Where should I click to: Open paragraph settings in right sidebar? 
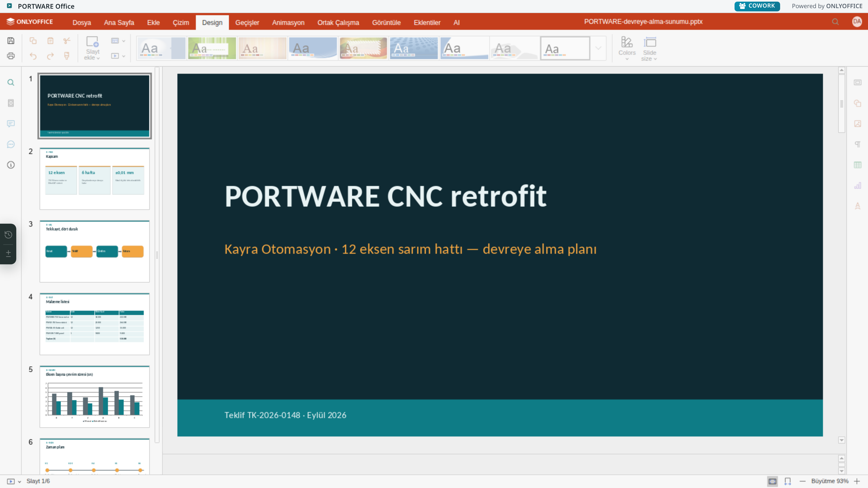[857, 144]
